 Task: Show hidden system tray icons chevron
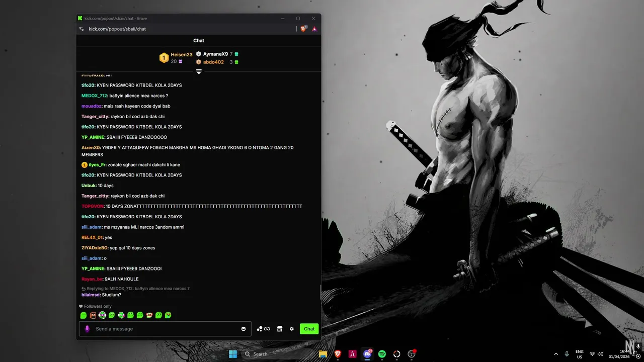[556, 354]
